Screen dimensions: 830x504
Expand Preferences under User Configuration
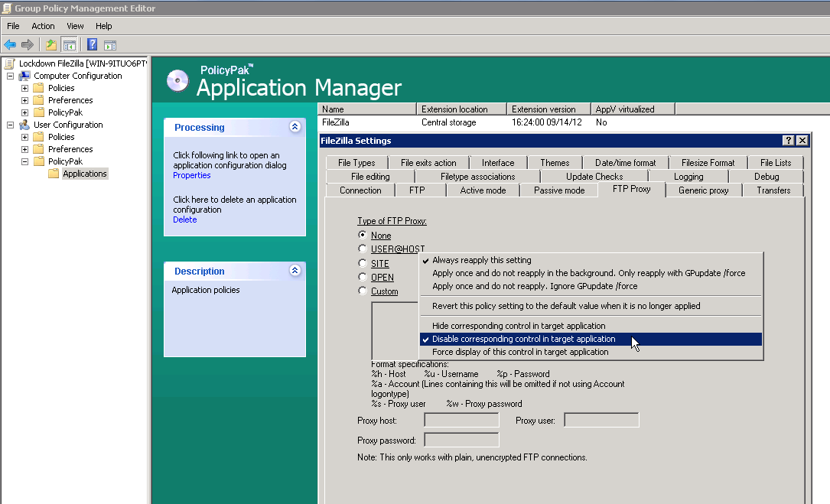[24, 149]
